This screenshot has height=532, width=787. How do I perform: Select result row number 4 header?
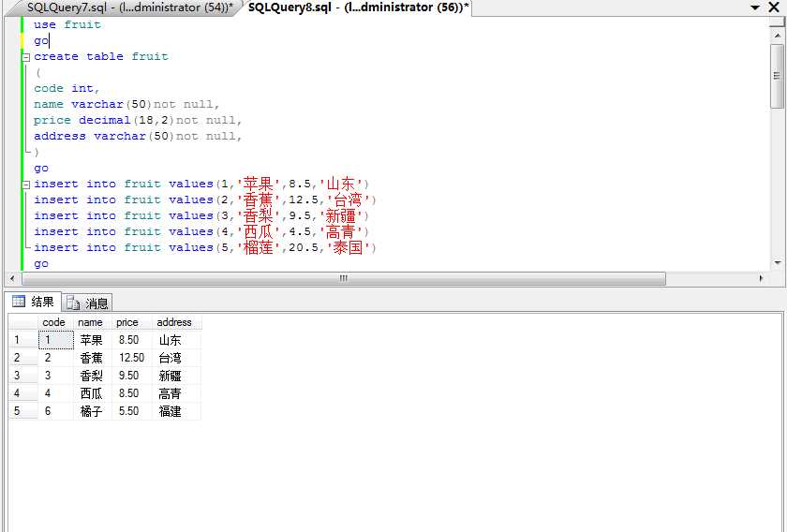click(x=23, y=393)
